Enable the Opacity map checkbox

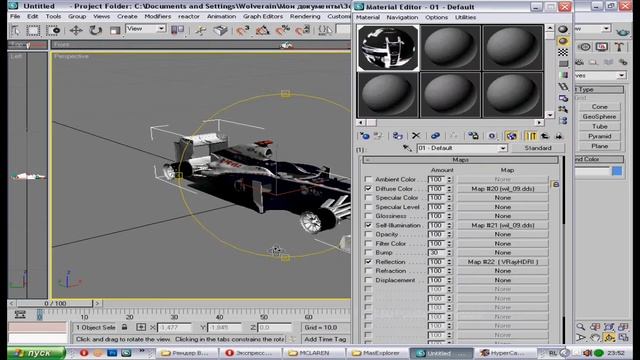368,234
